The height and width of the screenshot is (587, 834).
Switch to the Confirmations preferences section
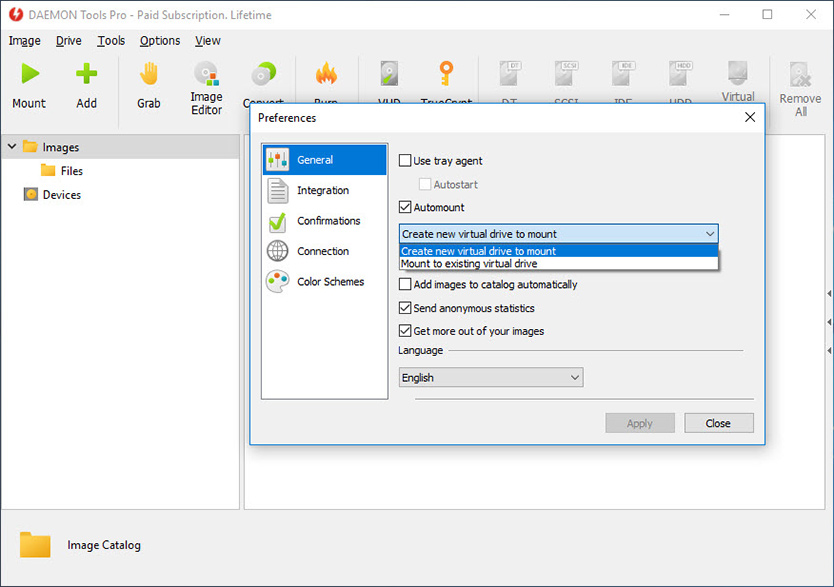tap(329, 221)
